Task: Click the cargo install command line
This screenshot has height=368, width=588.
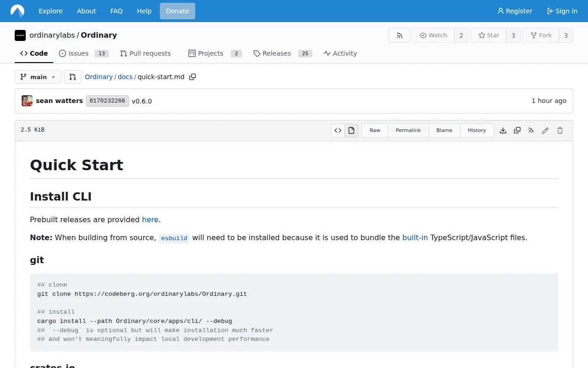Action: [135, 321]
